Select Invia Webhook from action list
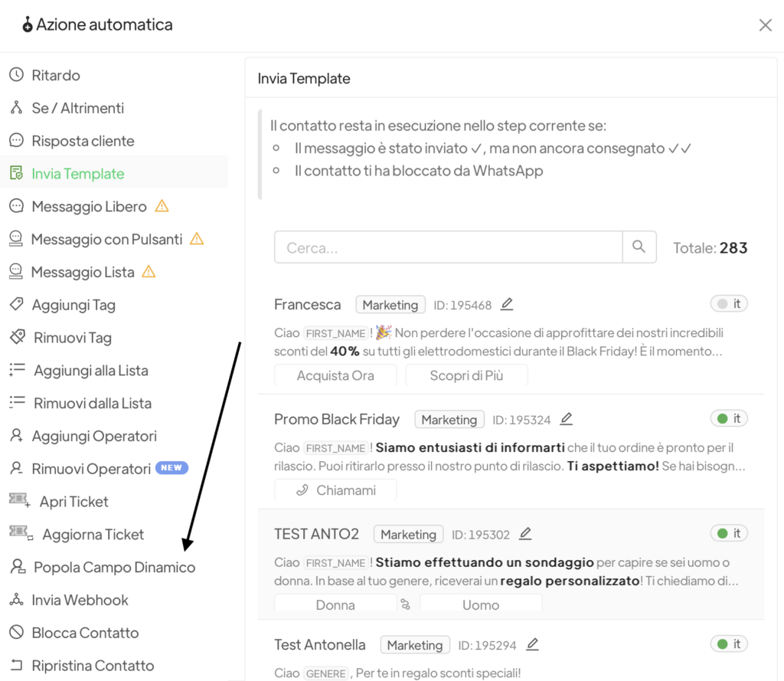The width and height of the screenshot is (784, 681). [x=80, y=600]
